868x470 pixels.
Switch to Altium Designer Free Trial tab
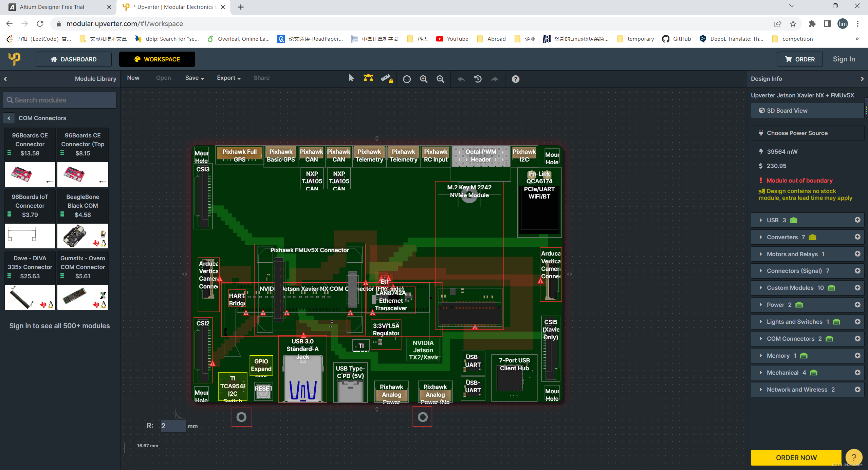[58, 7]
